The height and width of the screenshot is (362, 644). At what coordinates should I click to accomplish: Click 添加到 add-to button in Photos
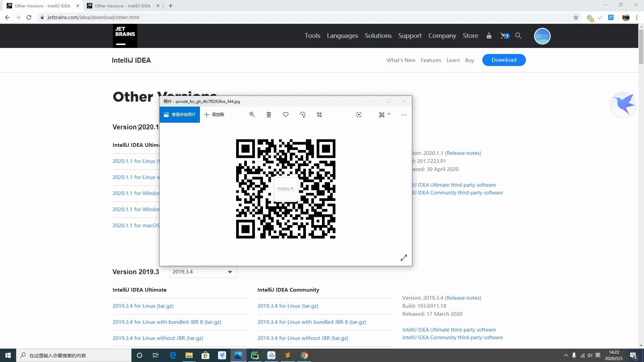[x=214, y=115]
